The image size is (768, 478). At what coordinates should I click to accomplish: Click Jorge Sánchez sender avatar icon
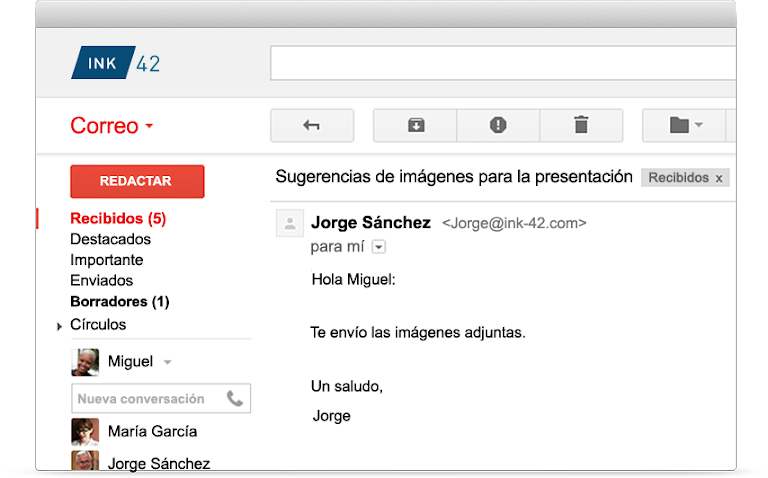click(x=289, y=223)
